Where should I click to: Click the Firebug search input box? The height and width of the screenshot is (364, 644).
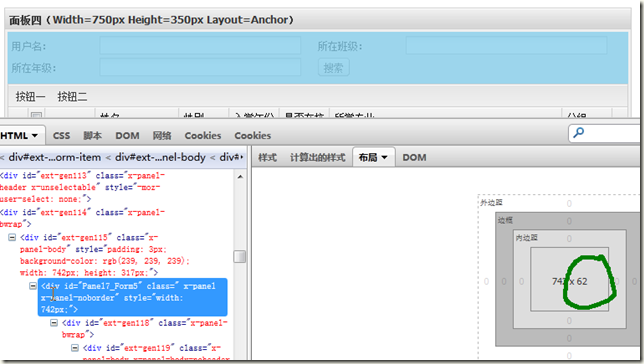[x=604, y=134]
